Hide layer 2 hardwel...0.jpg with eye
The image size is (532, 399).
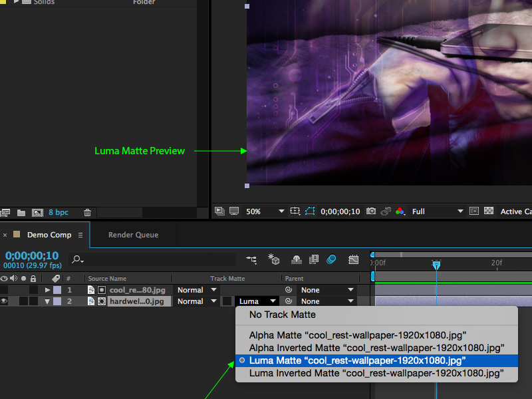click(4, 301)
